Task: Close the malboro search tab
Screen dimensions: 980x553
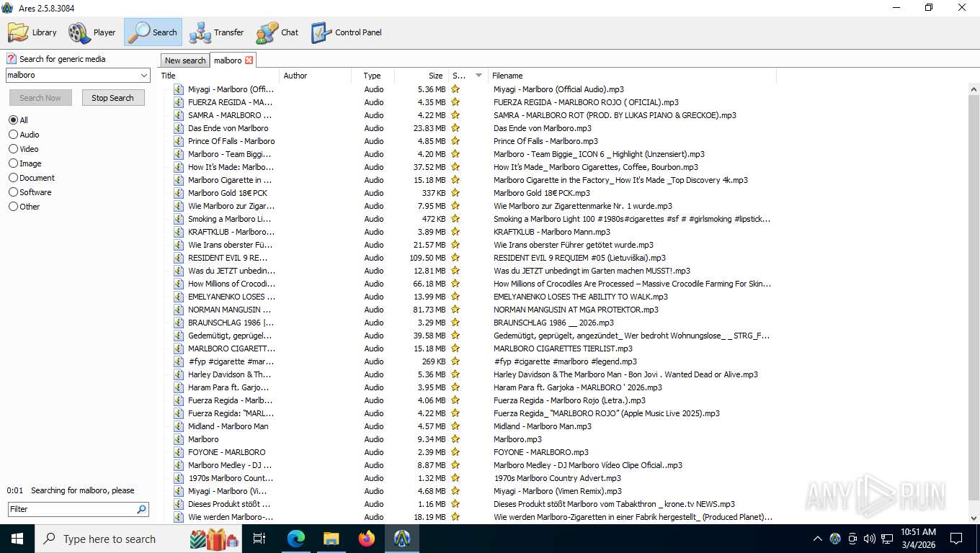Action: (249, 60)
